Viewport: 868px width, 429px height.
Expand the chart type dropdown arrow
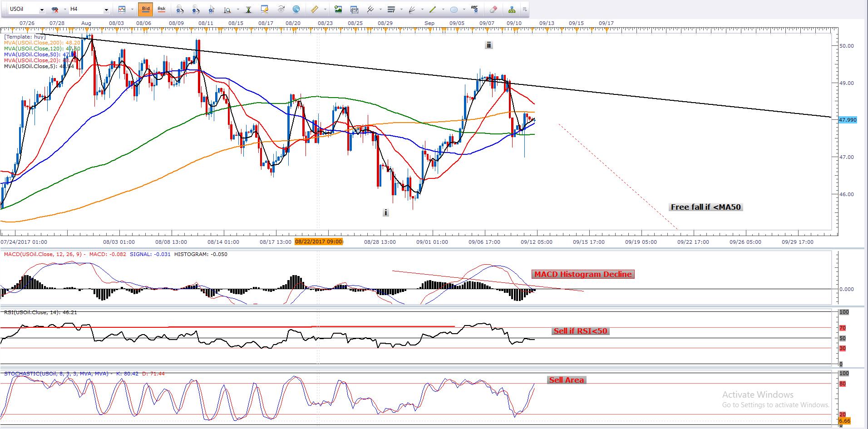(x=132, y=9)
